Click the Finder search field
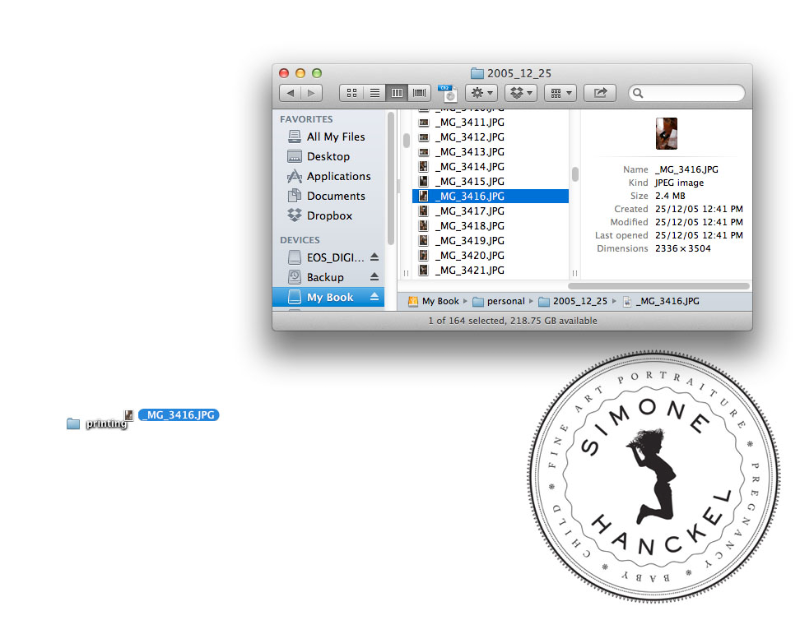The image size is (800, 634). 687,93
